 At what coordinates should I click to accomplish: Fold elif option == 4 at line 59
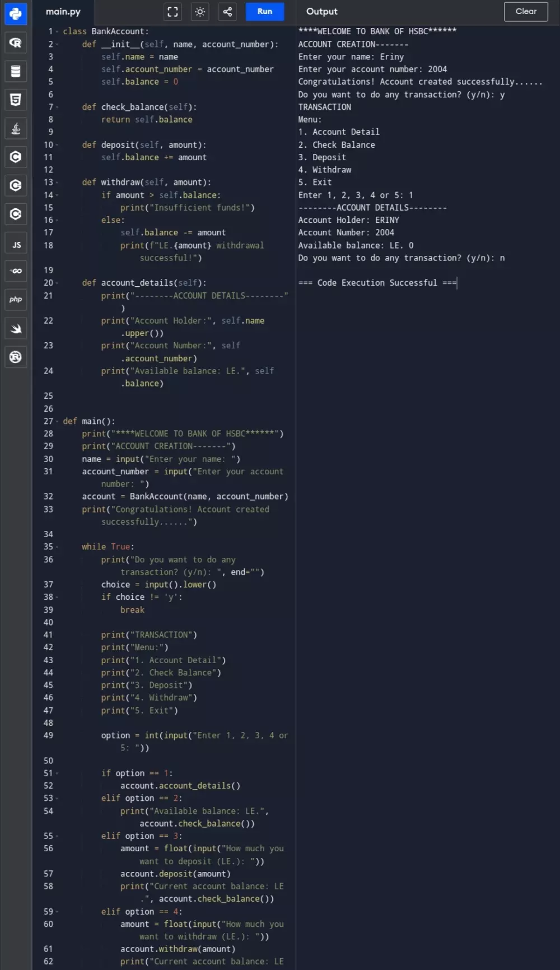pos(57,912)
